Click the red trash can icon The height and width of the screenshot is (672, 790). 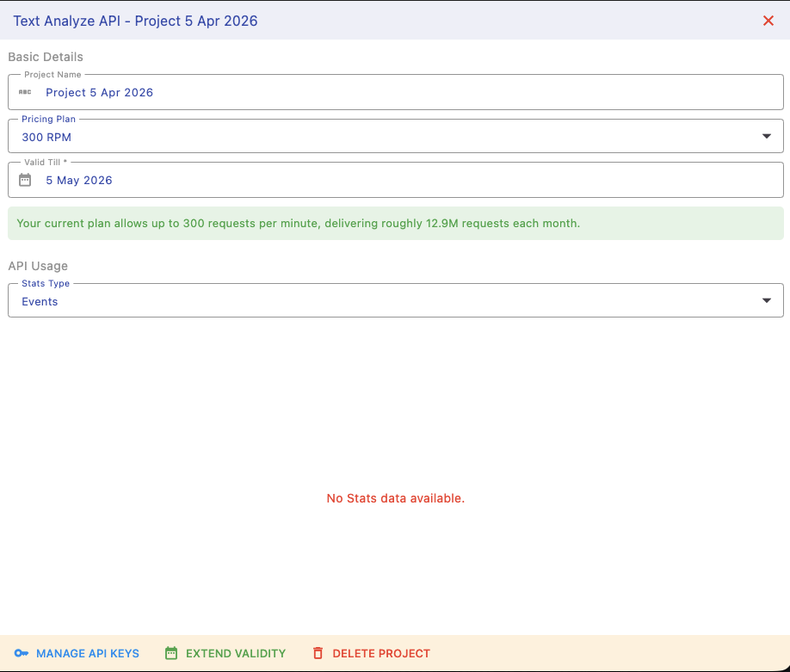pos(318,653)
